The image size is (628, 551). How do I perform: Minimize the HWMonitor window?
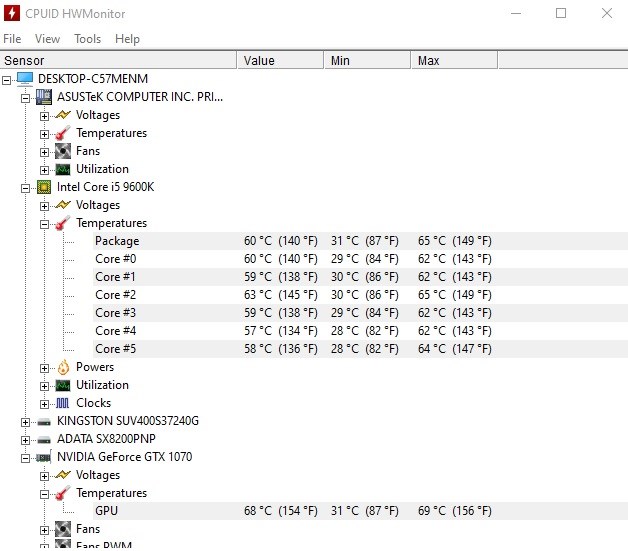[516, 13]
